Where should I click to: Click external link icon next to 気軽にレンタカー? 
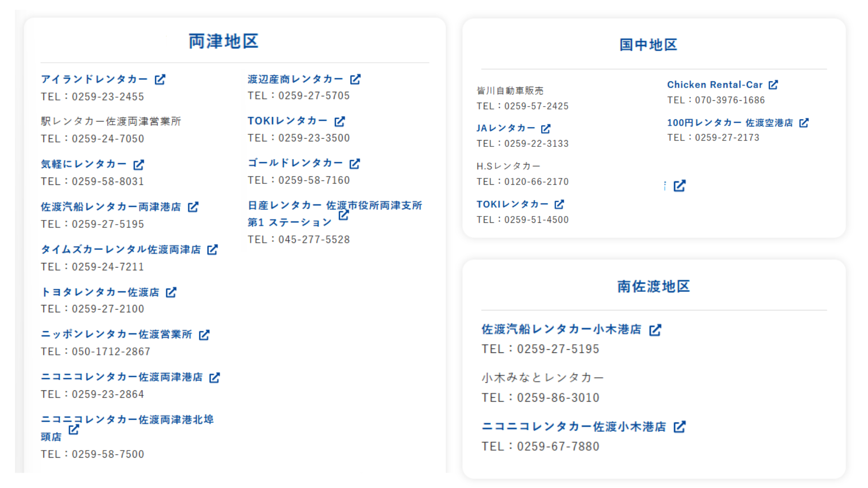pyautogui.click(x=139, y=165)
